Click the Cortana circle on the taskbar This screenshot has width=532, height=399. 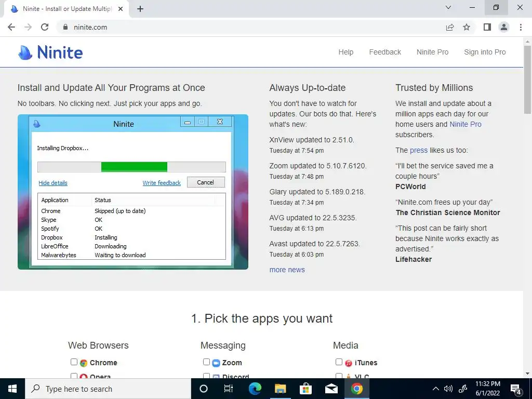204,389
